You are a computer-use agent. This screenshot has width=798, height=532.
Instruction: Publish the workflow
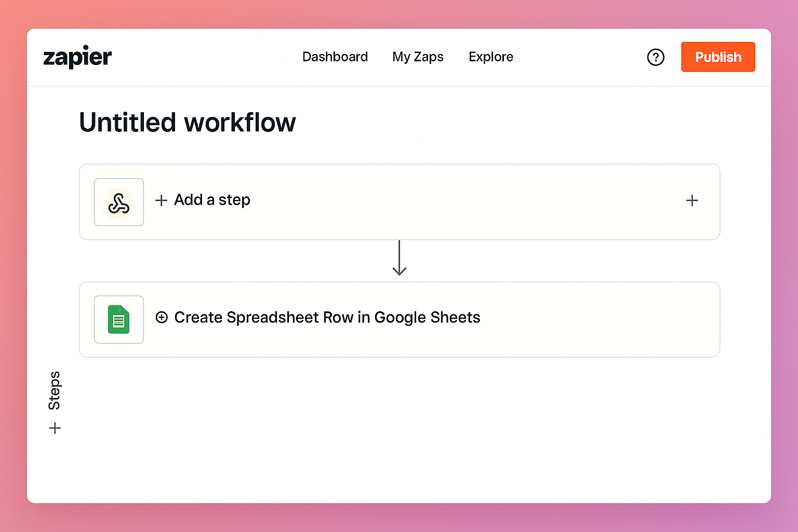pyautogui.click(x=718, y=57)
